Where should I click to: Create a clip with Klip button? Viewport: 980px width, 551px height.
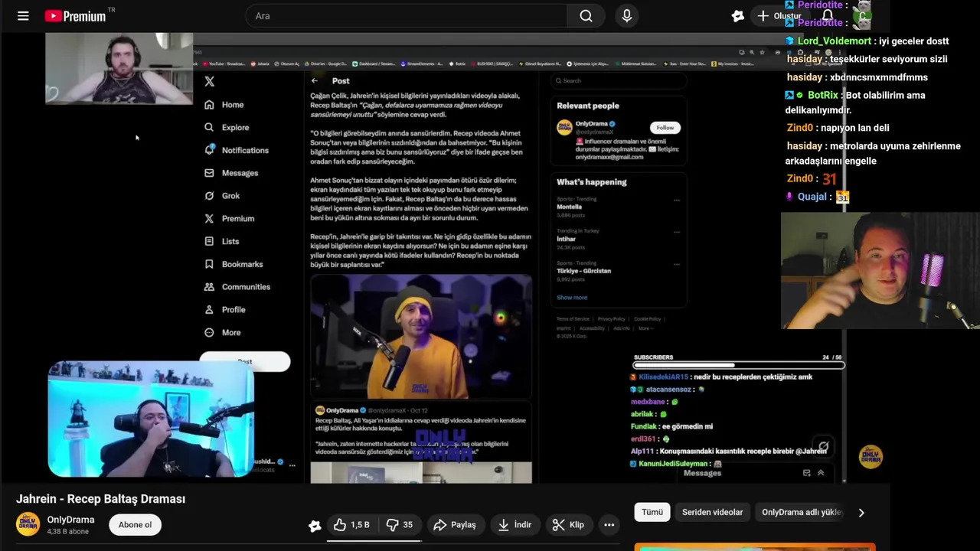pyautogui.click(x=568, y=525)
